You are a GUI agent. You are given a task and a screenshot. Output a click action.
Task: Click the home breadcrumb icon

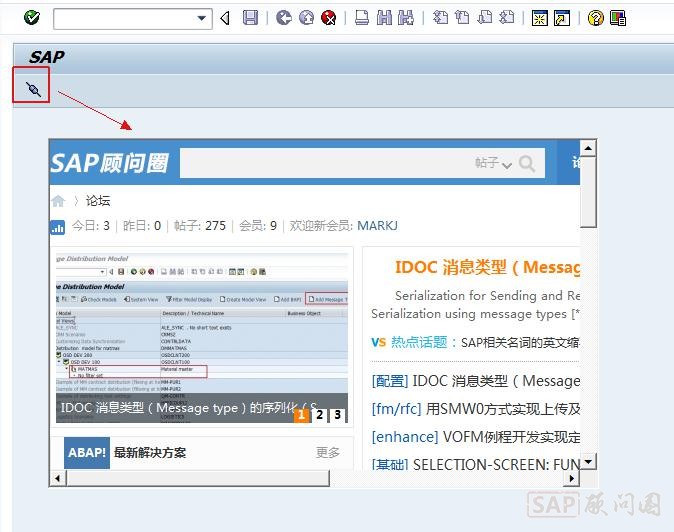click(x=58, y=201)
